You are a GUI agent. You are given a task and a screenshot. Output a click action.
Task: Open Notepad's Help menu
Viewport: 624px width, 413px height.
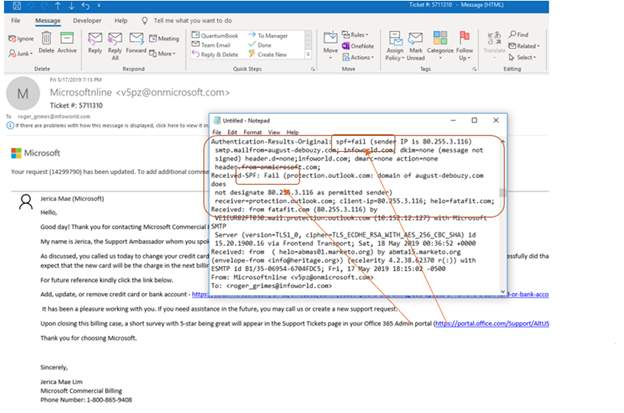coord(292,132)
